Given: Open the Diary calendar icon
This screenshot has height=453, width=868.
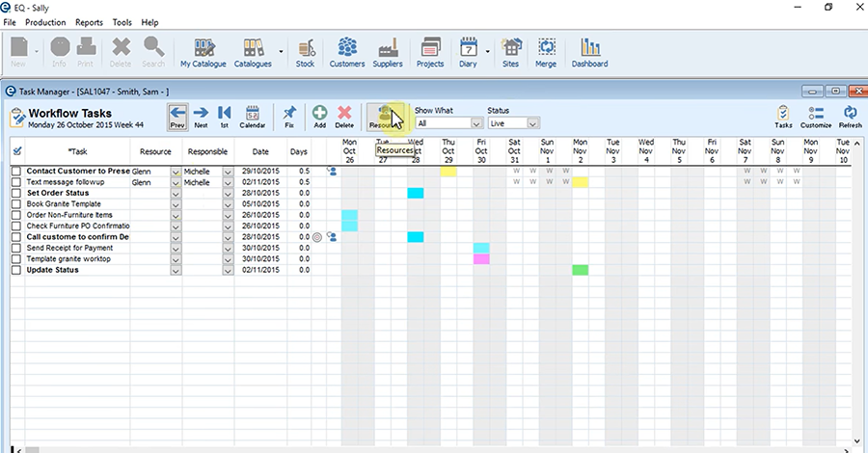Looking at the screenshot, I should [x=469, y=53].
